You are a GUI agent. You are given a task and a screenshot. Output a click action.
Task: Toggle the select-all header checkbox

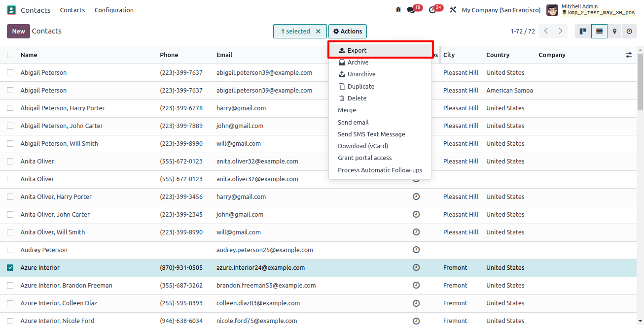(10, 55)
